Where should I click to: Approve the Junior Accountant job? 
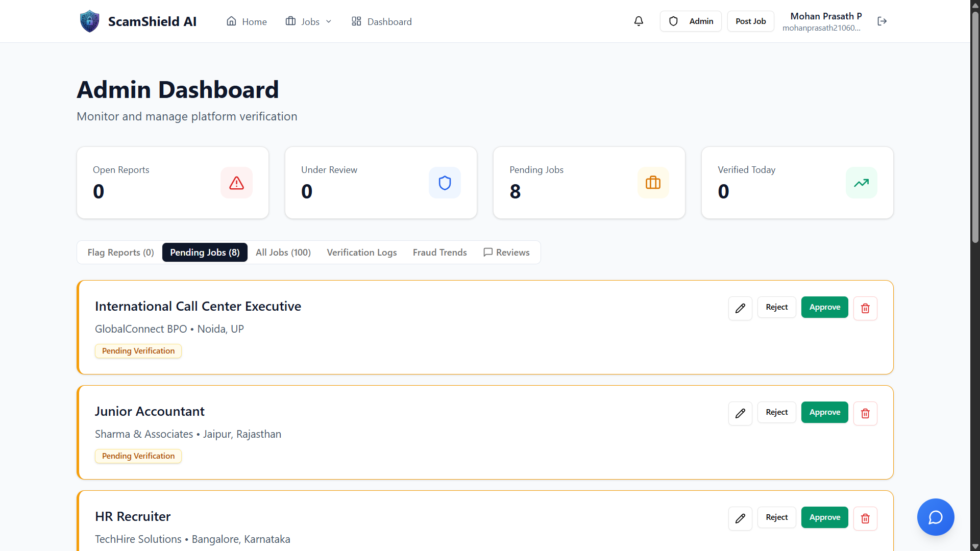[824, 412]
